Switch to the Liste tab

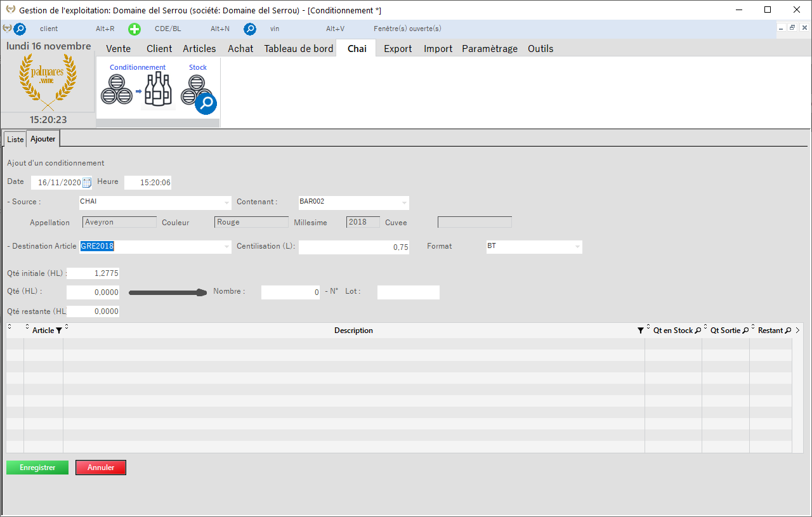click(x=15, y=139)
